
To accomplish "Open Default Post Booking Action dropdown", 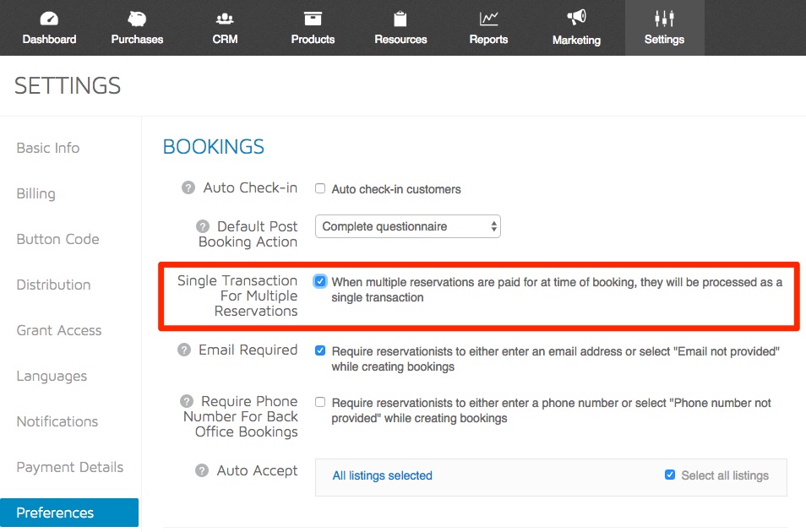I will [407, 226].
